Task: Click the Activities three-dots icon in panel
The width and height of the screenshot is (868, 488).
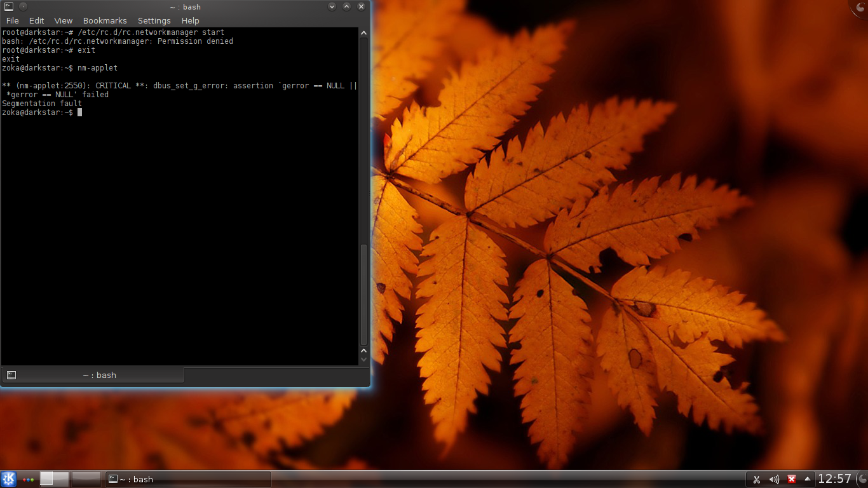Action: (28, 480)
